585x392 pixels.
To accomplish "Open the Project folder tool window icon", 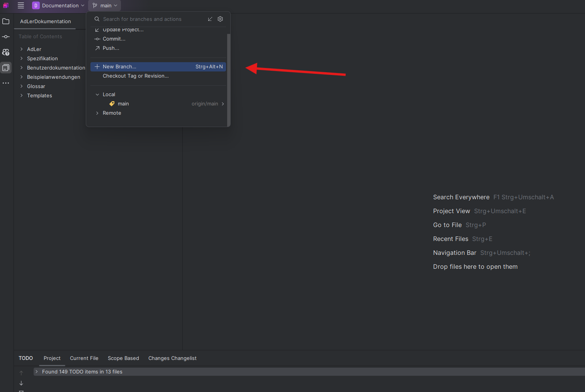I will pyautogui.click(x=6, y=22).
